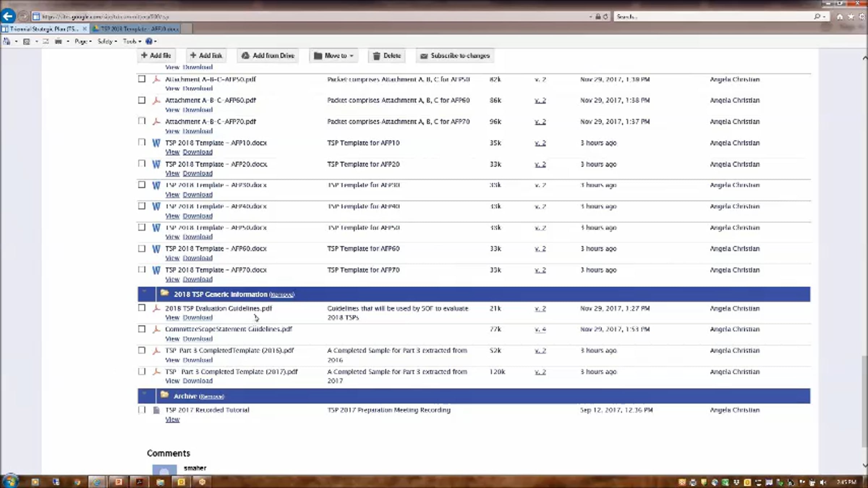The width and height of the screenshot is (868, 488).
Task: Click file icon of TSP 2017 Recorded Tutorial
Action: (156, 410)
